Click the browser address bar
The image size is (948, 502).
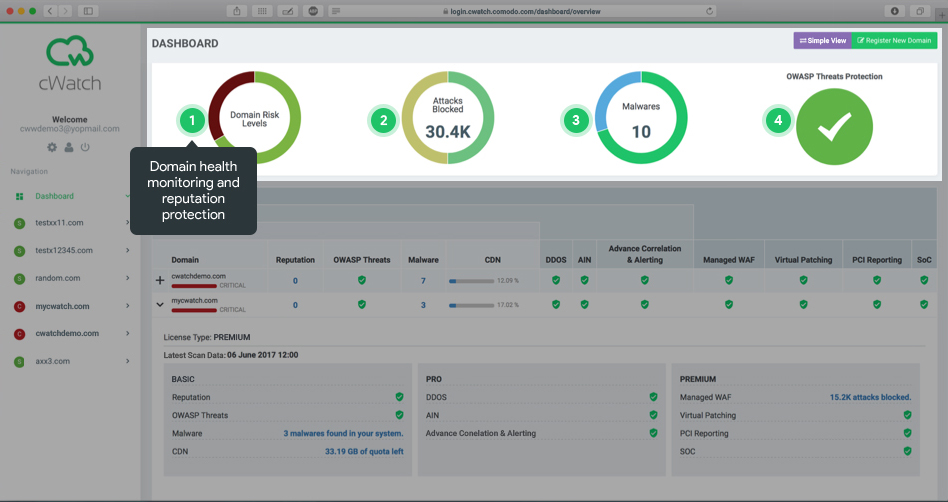521,11
